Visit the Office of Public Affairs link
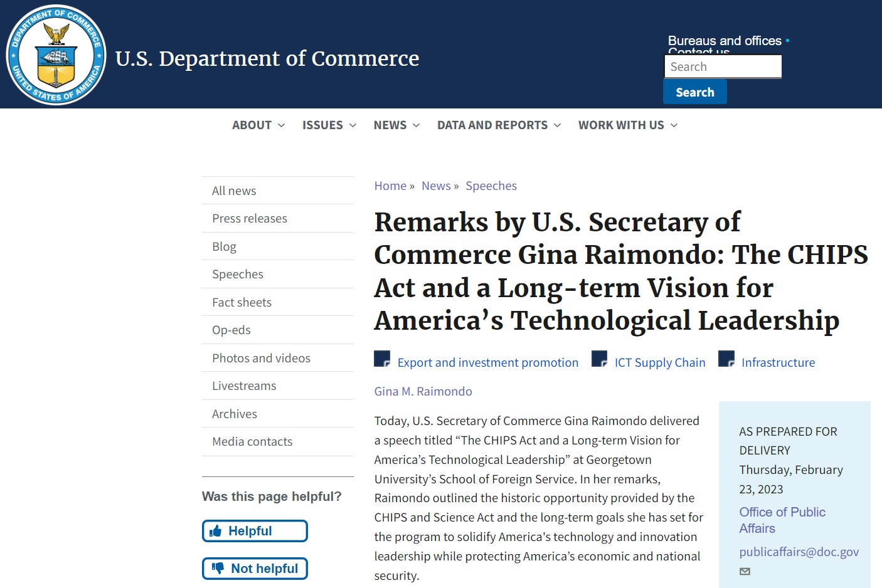Screen dimensions: 882x588 [782, 520]
